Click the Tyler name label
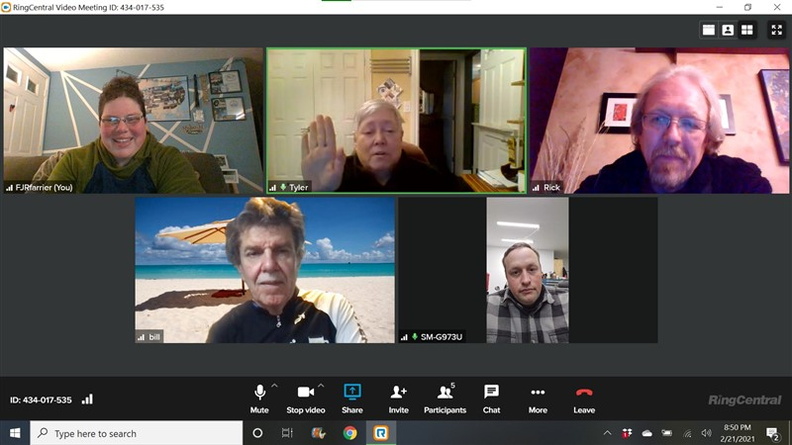 coord(298,187)
